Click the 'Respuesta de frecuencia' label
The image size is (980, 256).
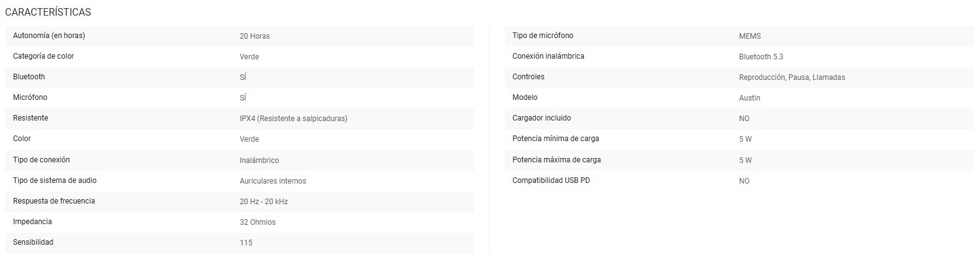(54, 201)
